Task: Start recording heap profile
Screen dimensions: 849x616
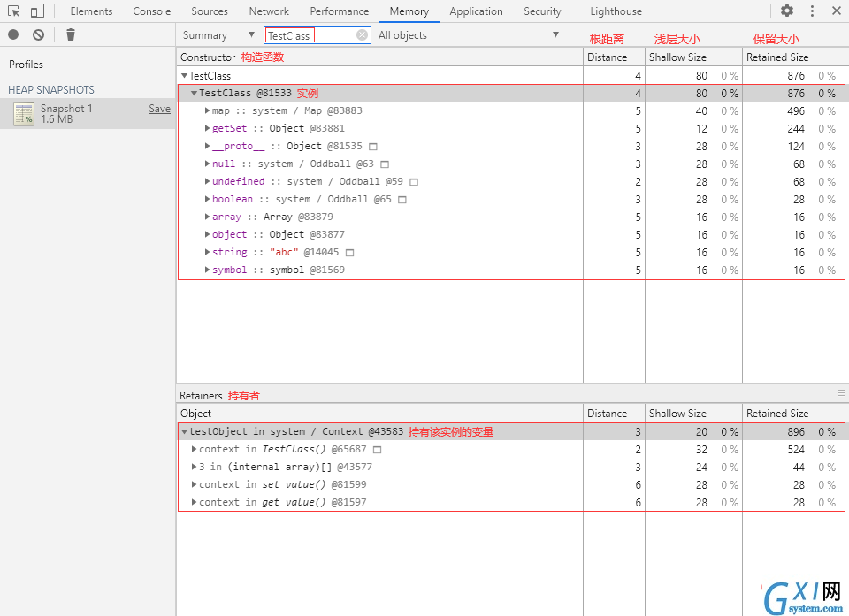Action: tap(13, 34)
